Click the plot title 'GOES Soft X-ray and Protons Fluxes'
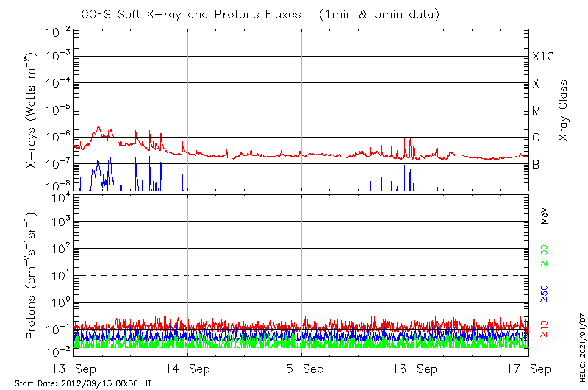 click(x=192, y=15)
